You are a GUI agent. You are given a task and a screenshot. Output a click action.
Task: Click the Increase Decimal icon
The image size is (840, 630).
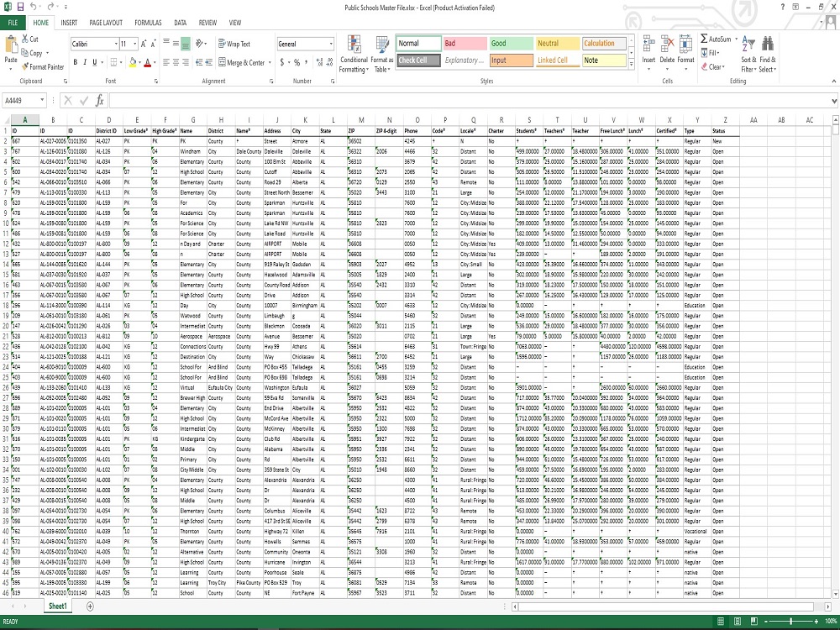[x=320, y=63]
